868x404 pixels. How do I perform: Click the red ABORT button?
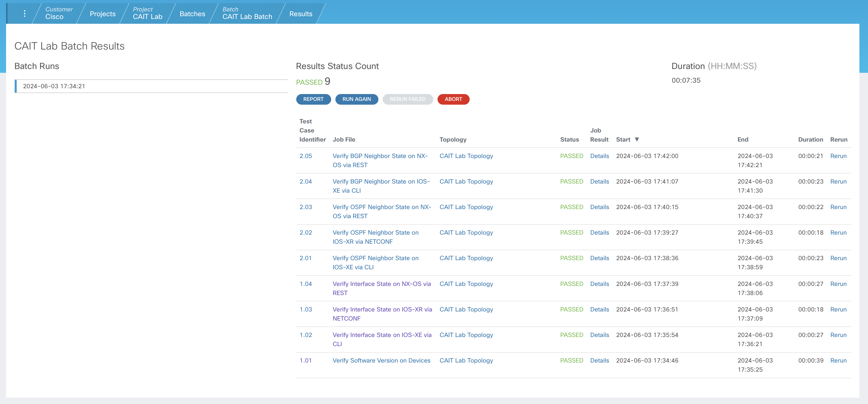tap(453, 99)
